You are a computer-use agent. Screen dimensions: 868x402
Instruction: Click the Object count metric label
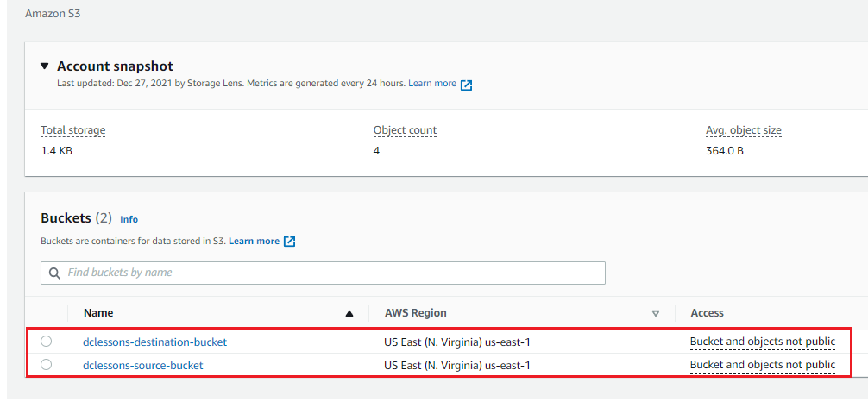tap(406, 130)
